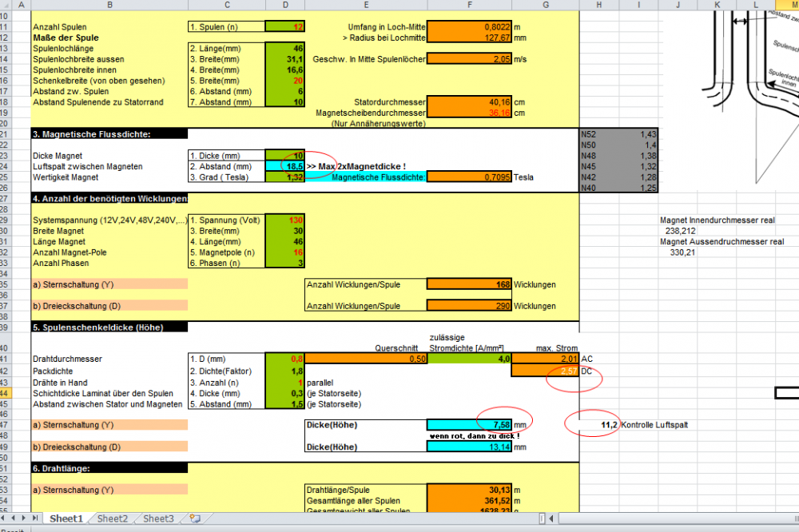Image resolution: width=799 pixels, height=532 pixels.
Task: Click Drahtdurchmesser value cell showing 0,8
Action: click(x=285, y=359)
